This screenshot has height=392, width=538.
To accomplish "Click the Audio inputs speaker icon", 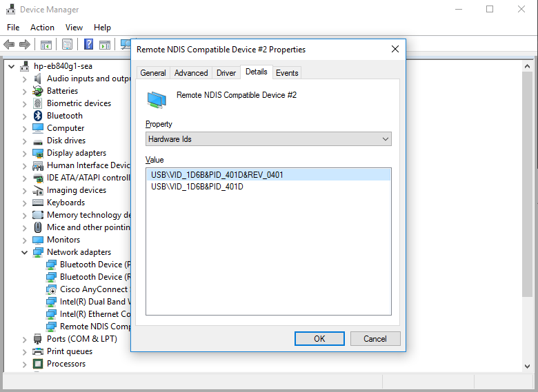I will 38,79.
